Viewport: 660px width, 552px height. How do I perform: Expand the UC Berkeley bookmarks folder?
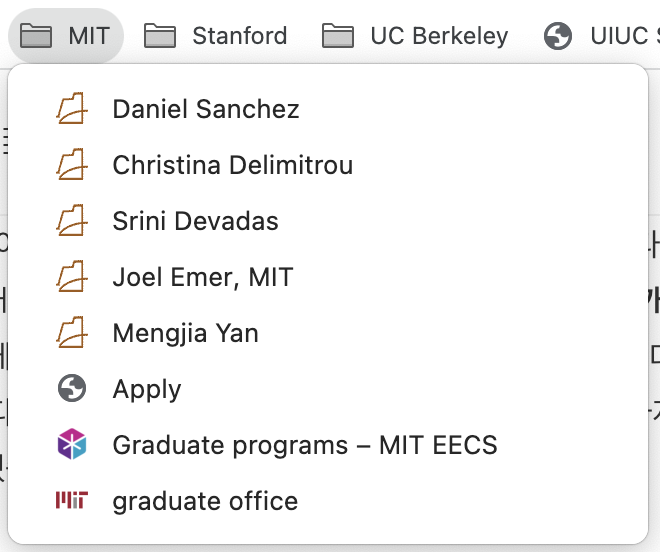click(x=415, y=36)
